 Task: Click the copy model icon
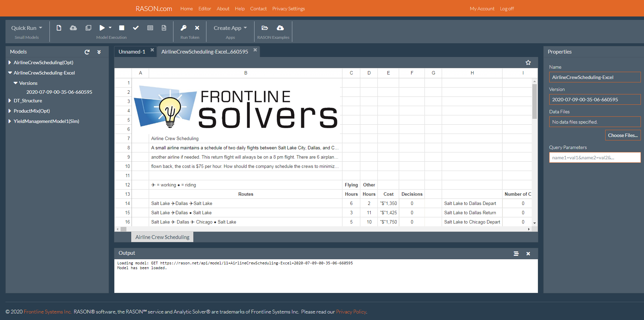[88, 28]
